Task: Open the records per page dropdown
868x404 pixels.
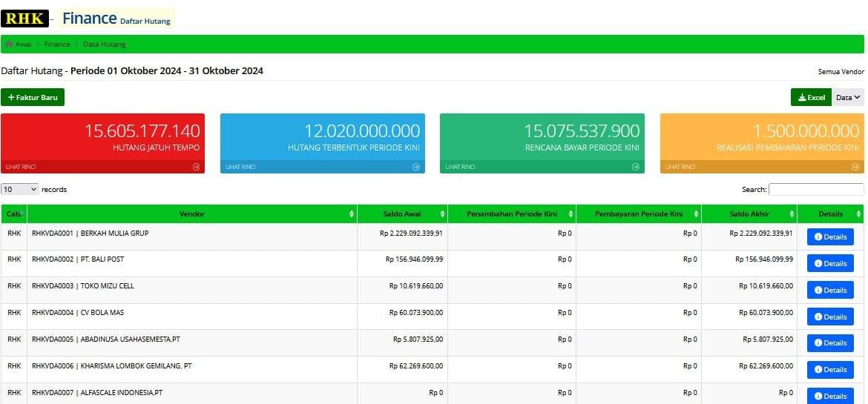Action: (20, 189)
